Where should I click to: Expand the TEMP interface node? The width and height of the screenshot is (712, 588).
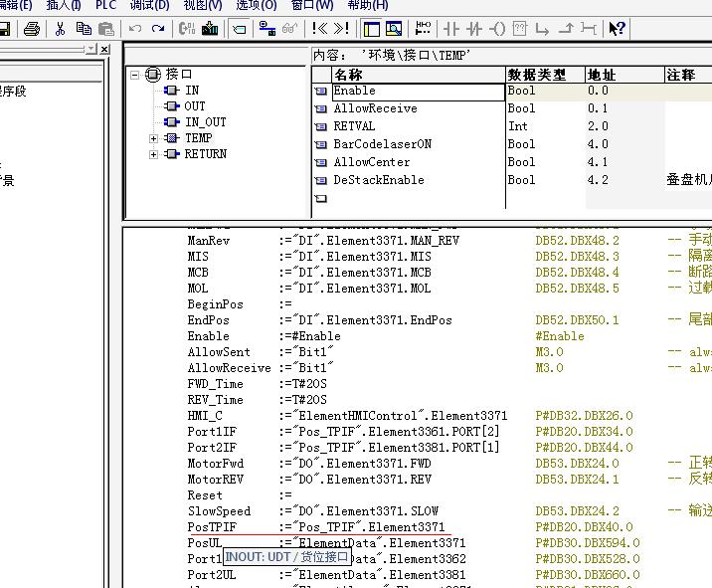pyautogui.click(x=154, y=138)
